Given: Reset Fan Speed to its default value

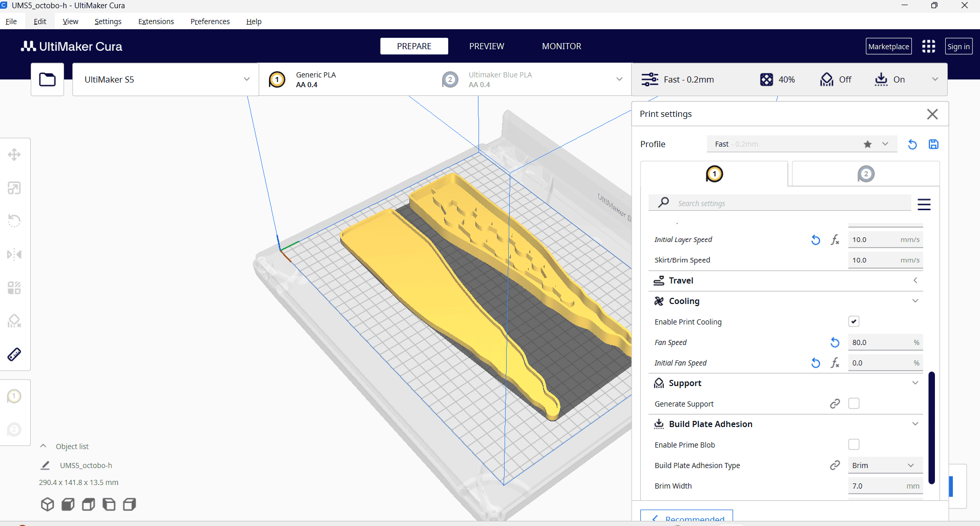Looking at the screenshot, I should 835,342.
